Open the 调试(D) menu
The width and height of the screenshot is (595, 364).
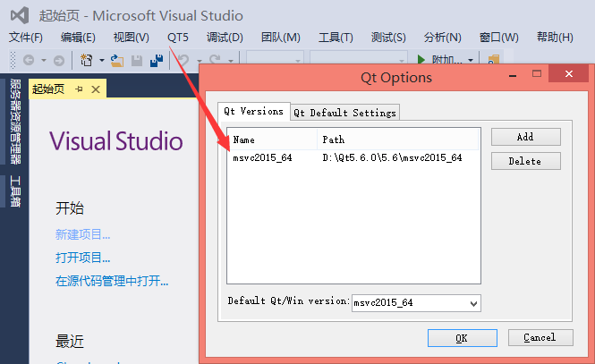pos(225,38)
